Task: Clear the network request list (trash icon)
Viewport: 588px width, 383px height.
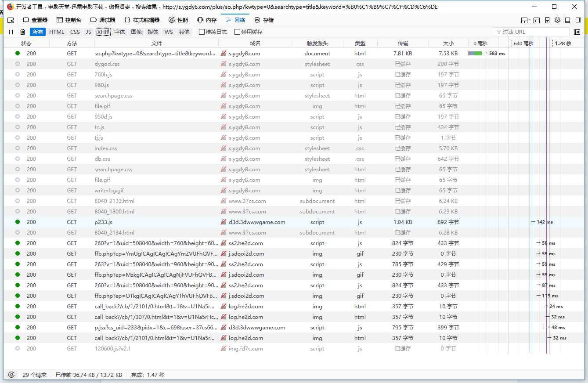Action: click(22, 32)
